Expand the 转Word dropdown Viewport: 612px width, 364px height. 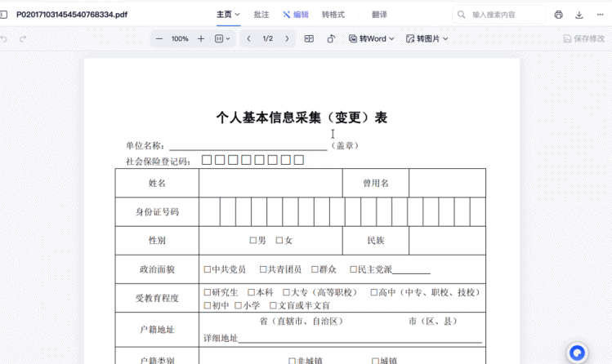[372, 38]
